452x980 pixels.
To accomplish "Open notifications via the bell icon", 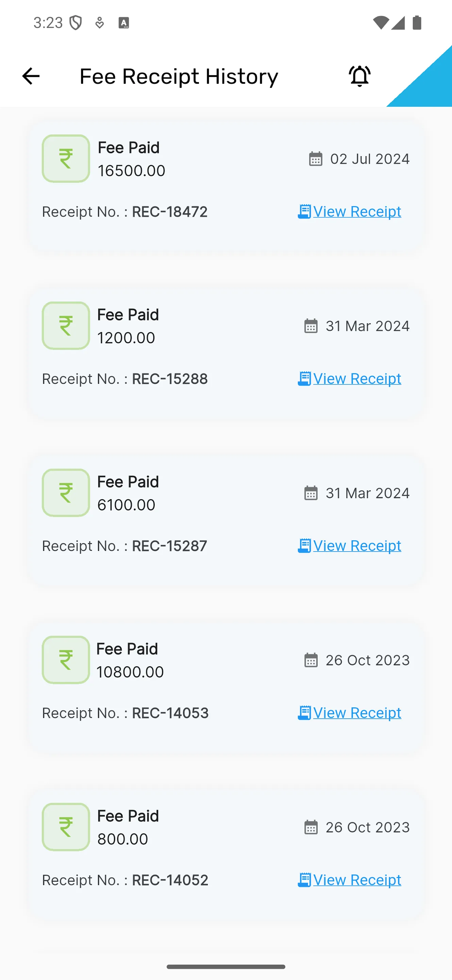I will click(359, 76).
